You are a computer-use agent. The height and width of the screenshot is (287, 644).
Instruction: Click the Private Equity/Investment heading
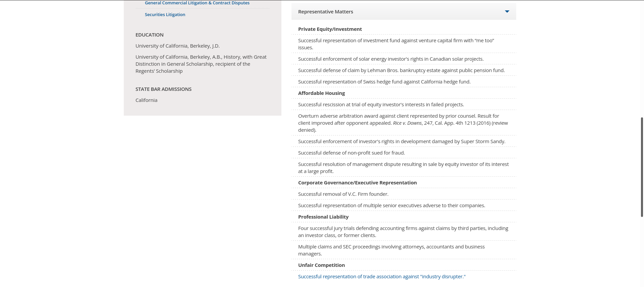[x=330, y=29]
